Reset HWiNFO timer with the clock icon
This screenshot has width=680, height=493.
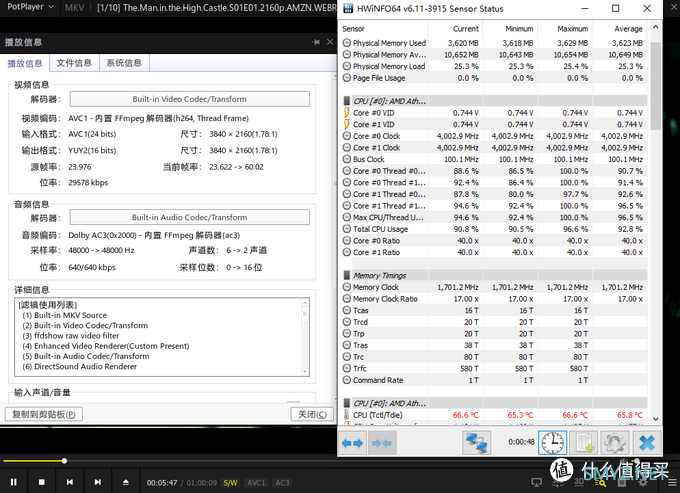552,443
